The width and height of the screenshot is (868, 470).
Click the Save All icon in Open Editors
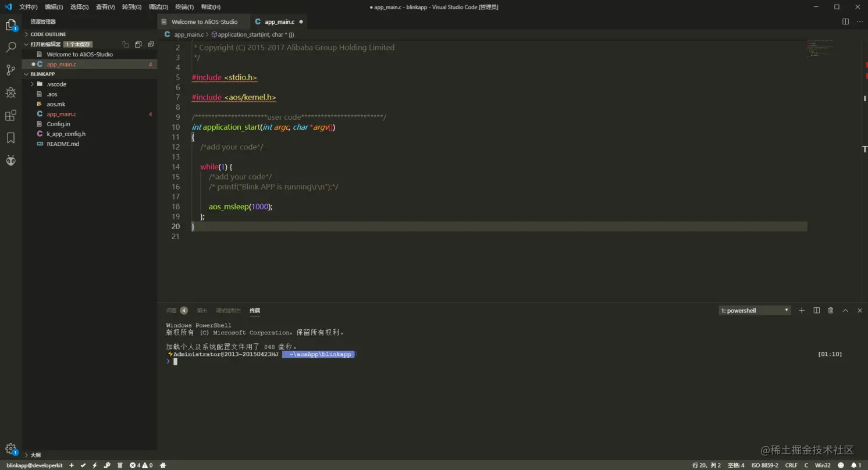pos(138,44)
